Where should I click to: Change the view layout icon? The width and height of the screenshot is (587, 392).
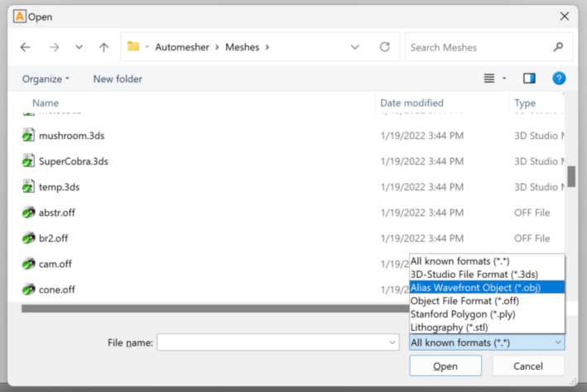(489, 79)
